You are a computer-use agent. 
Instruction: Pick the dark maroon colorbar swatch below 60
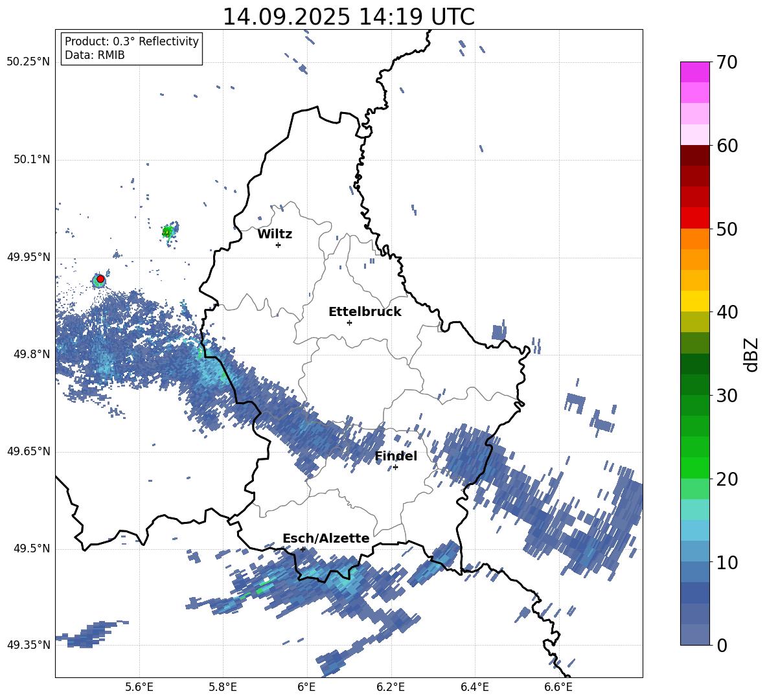pos(694,155)
